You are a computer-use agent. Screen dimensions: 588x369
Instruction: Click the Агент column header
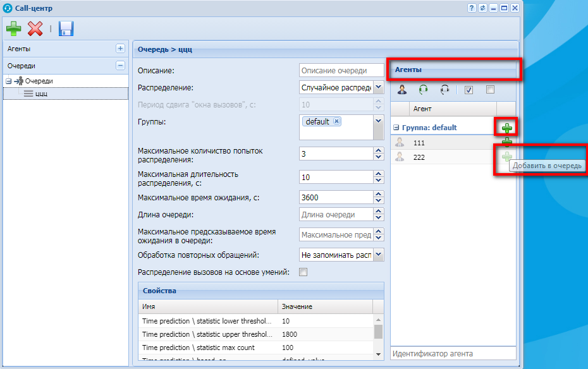(453, 109)
